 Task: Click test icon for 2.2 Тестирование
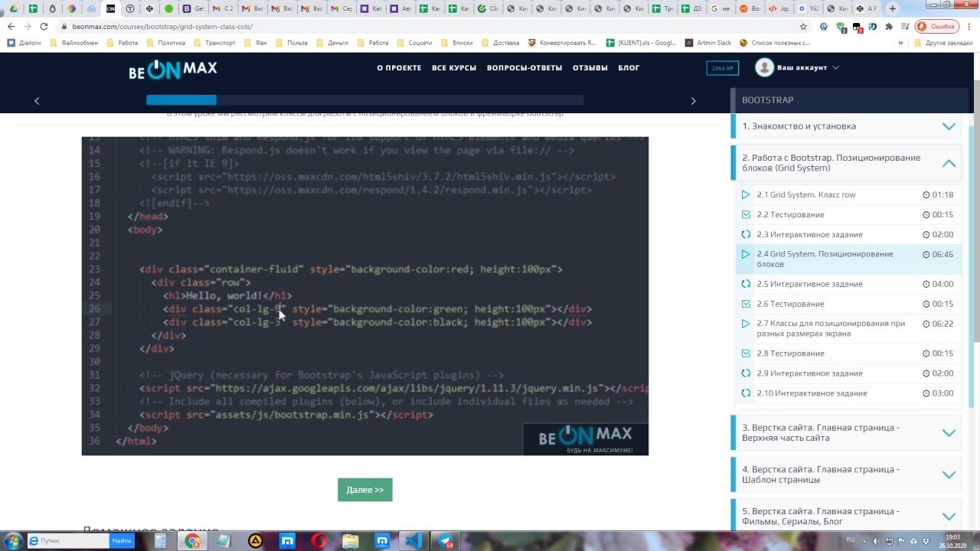point(746,214)
